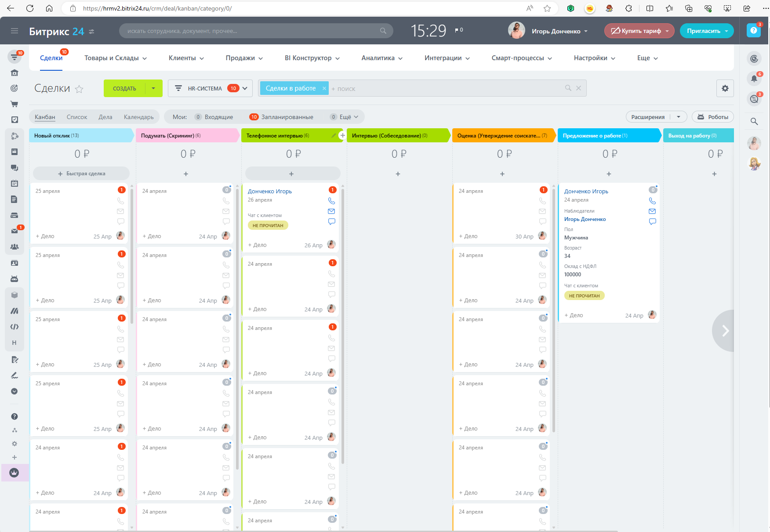Add a deal in Подумать (Скрининг) column
Image resolution: width=770 pixels, height=532 pixels.
tap(186, 174)
